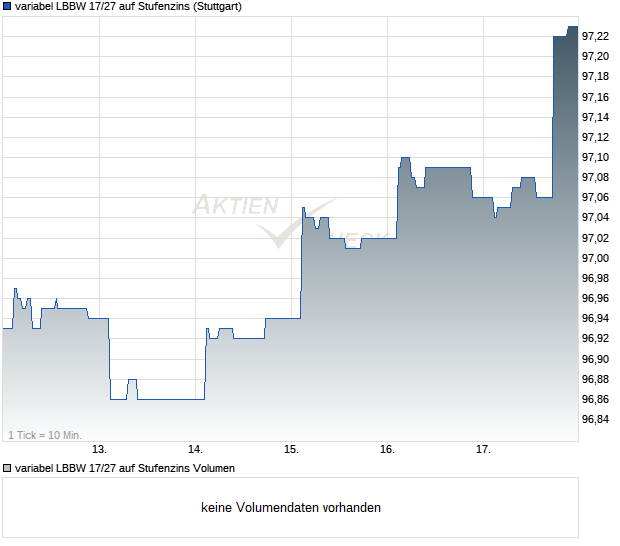Click the y-axis value '97,14'
This screenshot has height=546, width=620.
click(595, 117)
